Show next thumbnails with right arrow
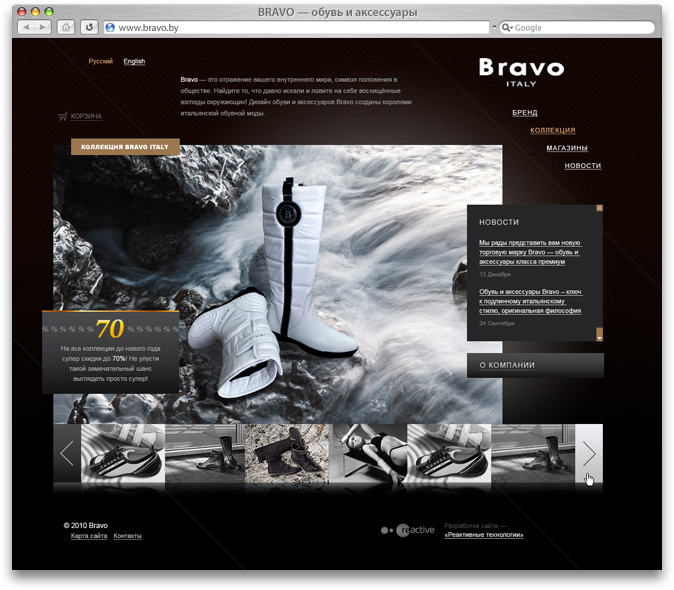The height and width of the screenshot is (590, 674). click(x=589, y=453)
